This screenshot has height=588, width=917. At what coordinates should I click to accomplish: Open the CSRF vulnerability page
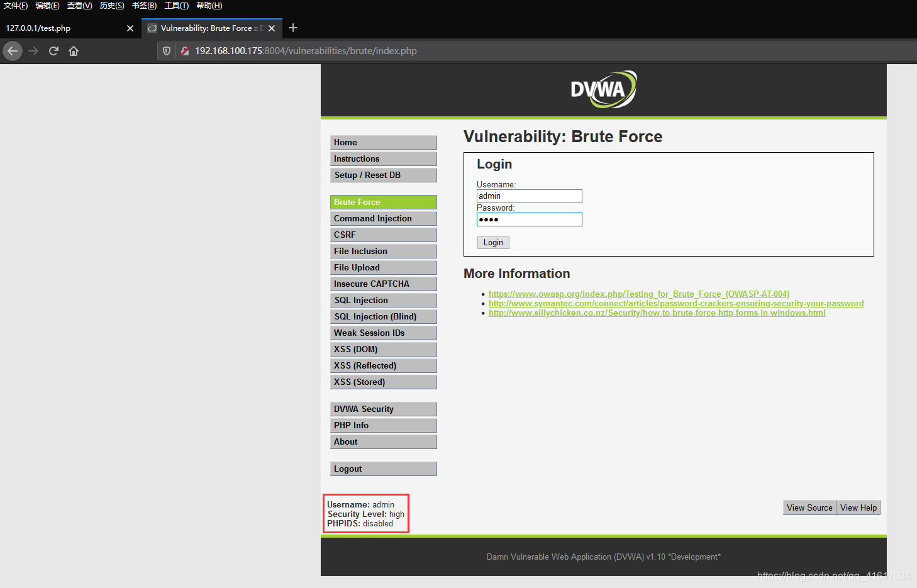point(384,235)
